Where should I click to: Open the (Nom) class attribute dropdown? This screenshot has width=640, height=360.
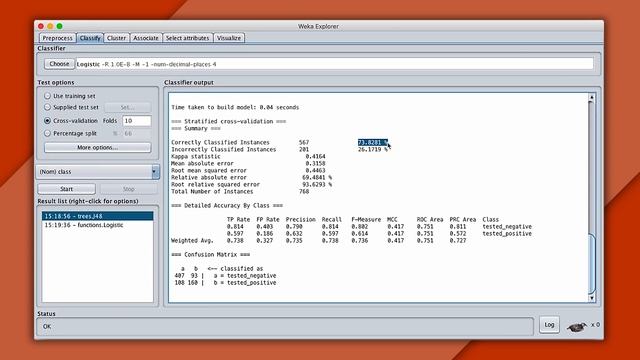click(x=98, y=172)
